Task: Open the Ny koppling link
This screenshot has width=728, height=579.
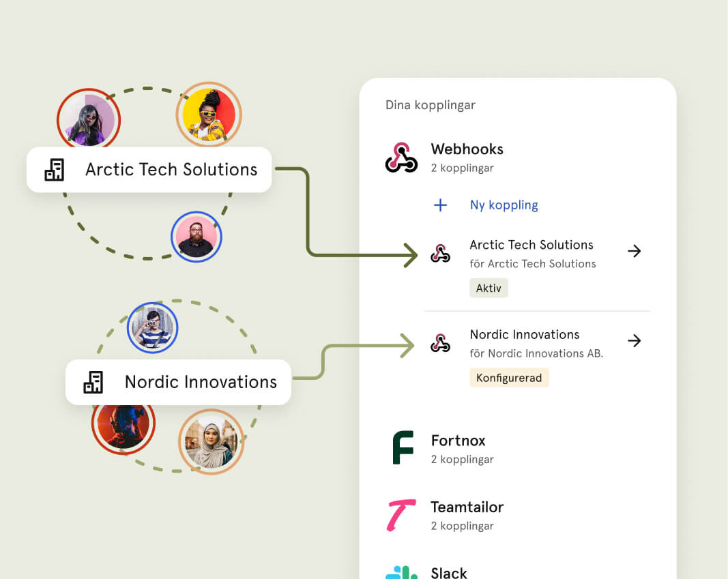Action: pos(504,205)
